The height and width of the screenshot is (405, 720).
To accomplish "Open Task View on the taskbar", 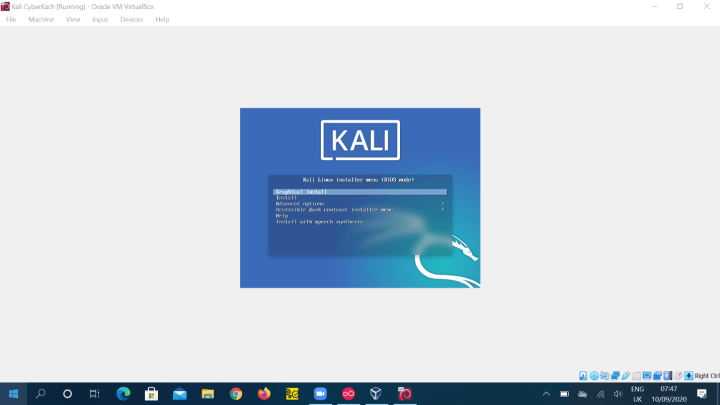I will 94,394.
